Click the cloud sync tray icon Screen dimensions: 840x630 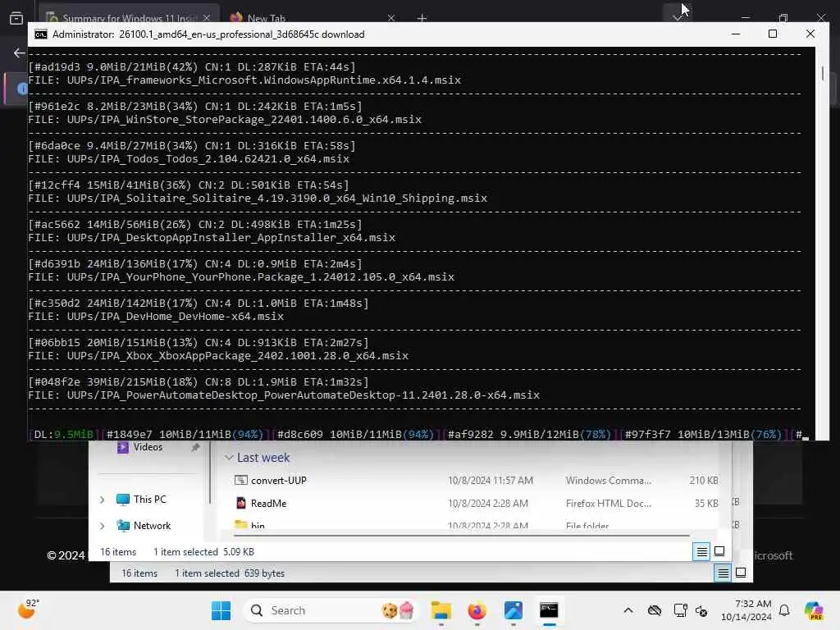coord(654,610)
